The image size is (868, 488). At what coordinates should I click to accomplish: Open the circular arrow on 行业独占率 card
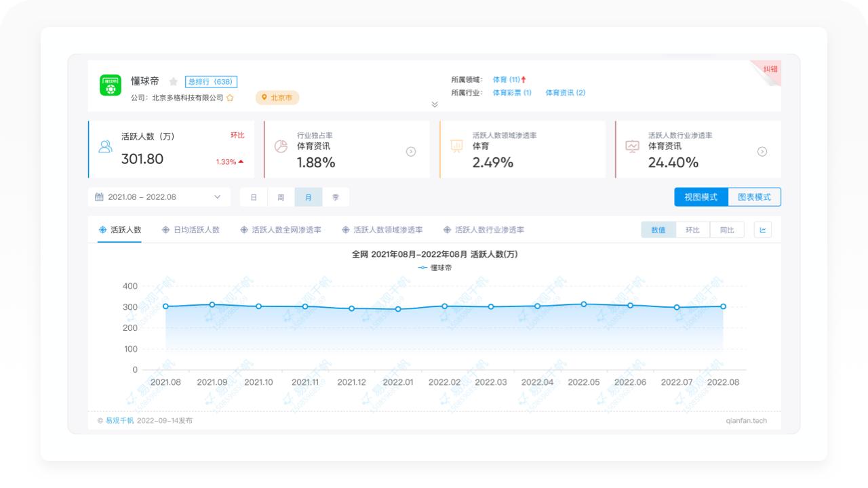[411, 152]
